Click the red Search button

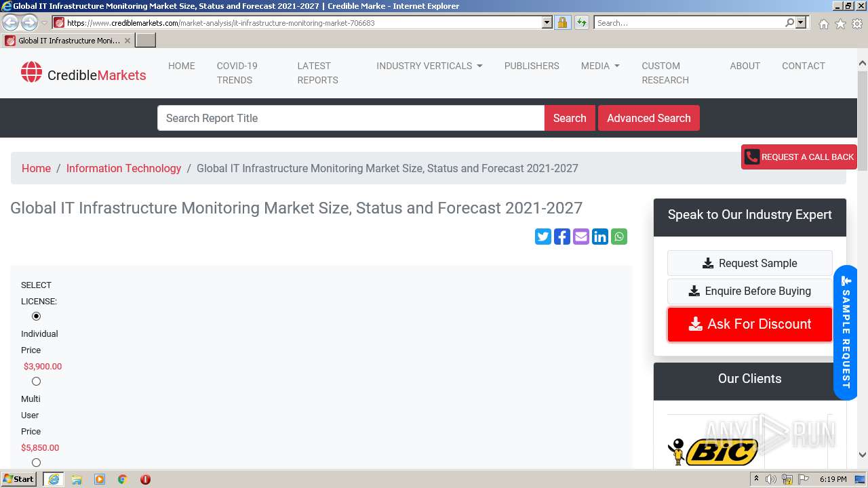(570, 118)
